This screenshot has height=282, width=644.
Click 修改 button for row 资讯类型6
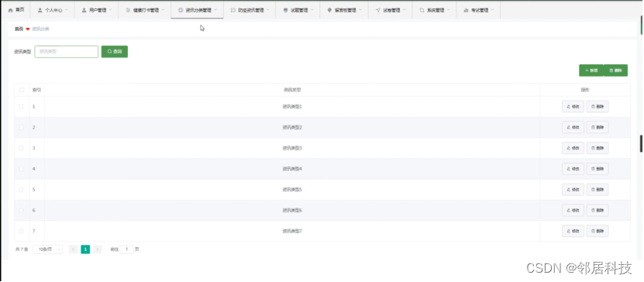tap(573, 210)
